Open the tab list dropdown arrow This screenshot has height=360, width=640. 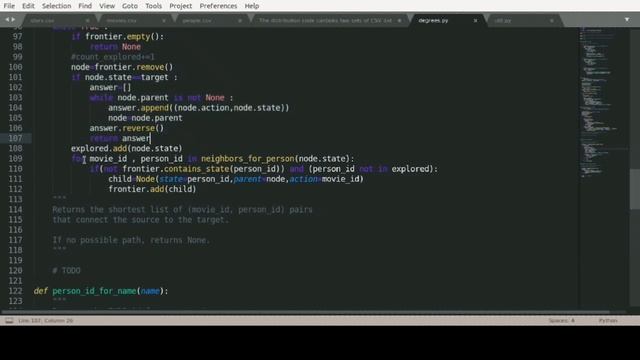tap(627, 19)
